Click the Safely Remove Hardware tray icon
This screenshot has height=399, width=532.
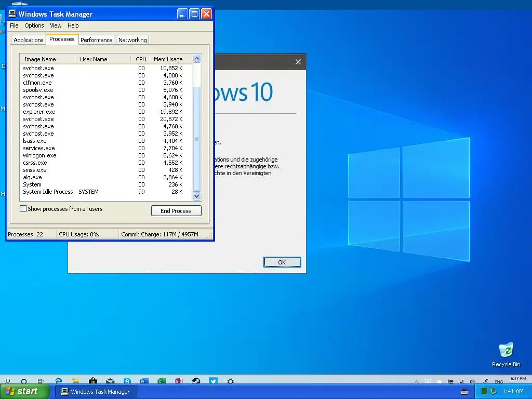click(494, 391)
